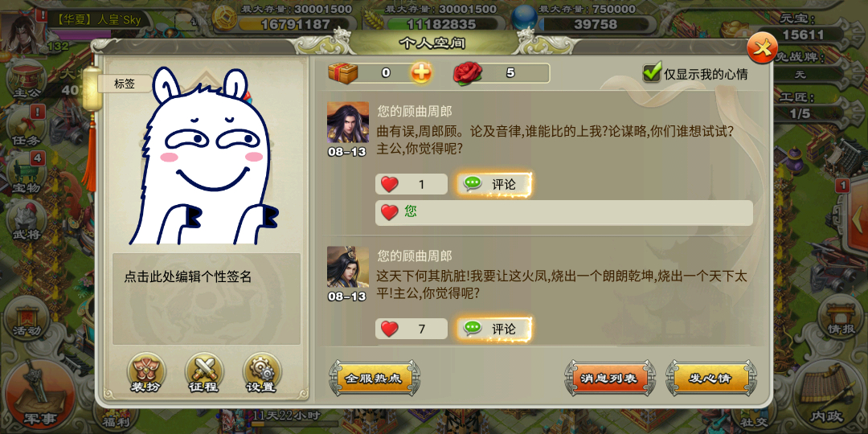The width and height of the screenshot is (868, 434).
Task: Open the 宝物 treasure icon in sidebar
Action: (x=27, y=174)
